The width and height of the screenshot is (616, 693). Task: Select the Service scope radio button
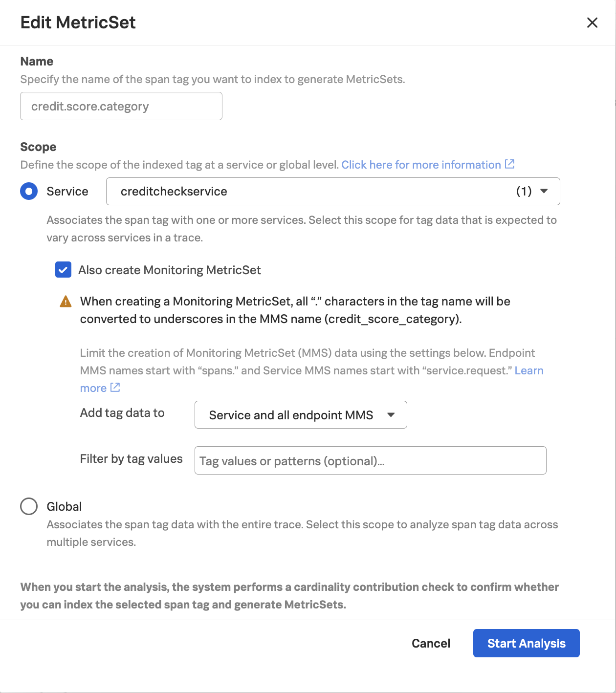pos(29,191)
